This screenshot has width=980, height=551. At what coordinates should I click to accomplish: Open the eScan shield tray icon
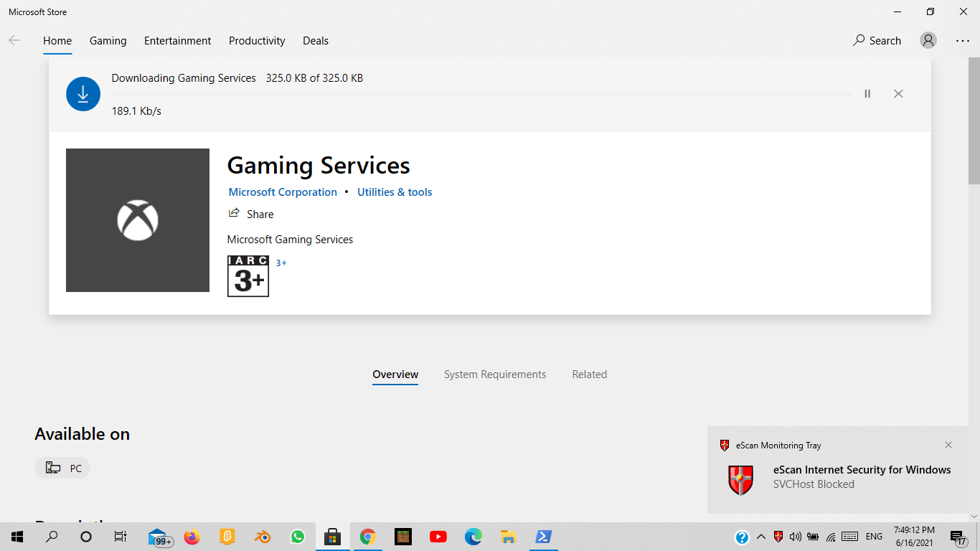click(x=778, y=537)
